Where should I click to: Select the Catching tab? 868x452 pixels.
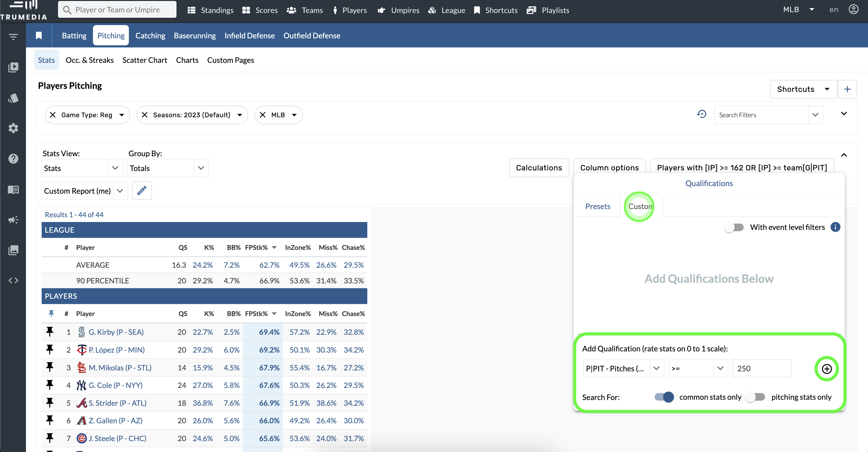point(150,36)
